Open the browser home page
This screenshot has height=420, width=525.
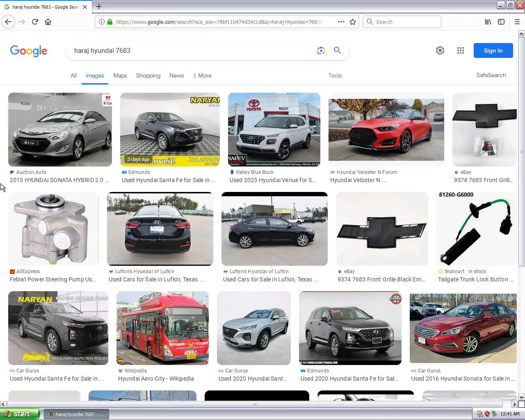click(48, 22)
